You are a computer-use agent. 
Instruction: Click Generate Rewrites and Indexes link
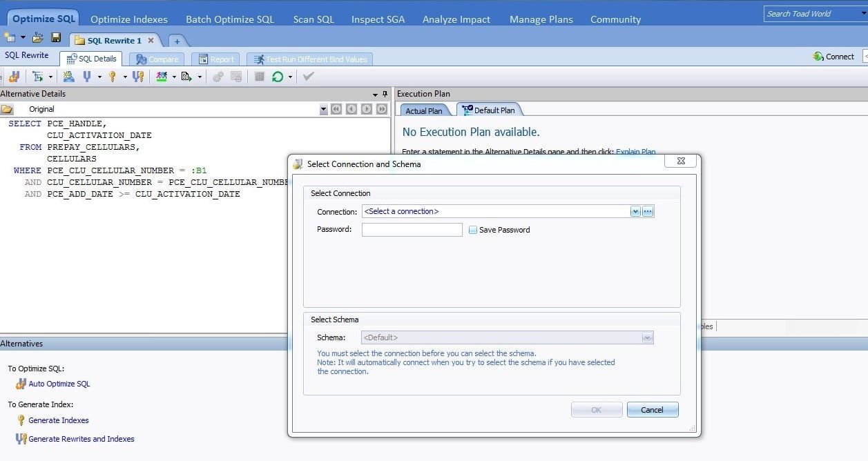click(81, 439)
